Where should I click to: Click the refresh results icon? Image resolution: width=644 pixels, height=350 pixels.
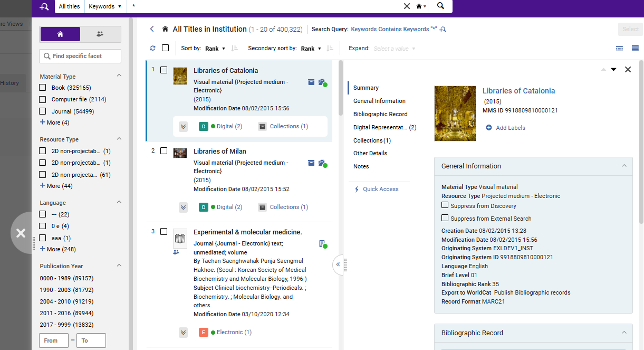tap(152, 48)
